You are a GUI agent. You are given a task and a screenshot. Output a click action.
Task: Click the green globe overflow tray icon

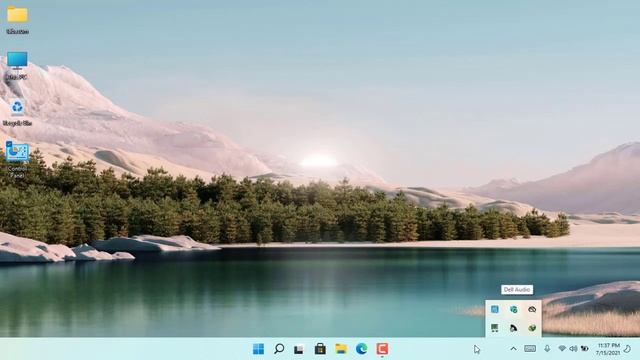click(532, 328)
